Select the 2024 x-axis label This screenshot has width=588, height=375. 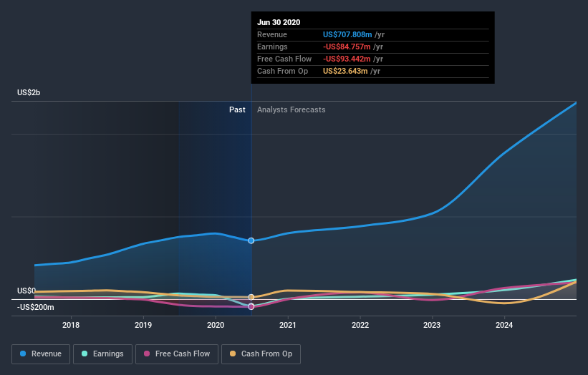pyautogui.click(x=504, y=325)
